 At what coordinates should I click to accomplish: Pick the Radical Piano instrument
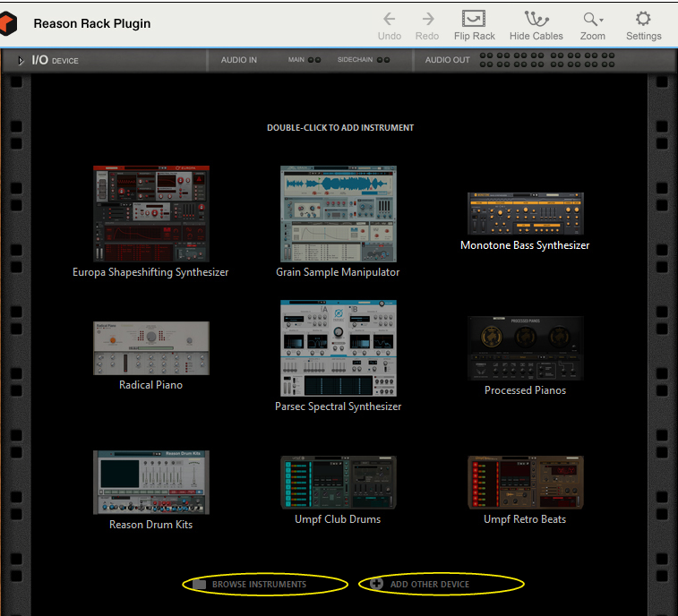[x=150, y=348]
